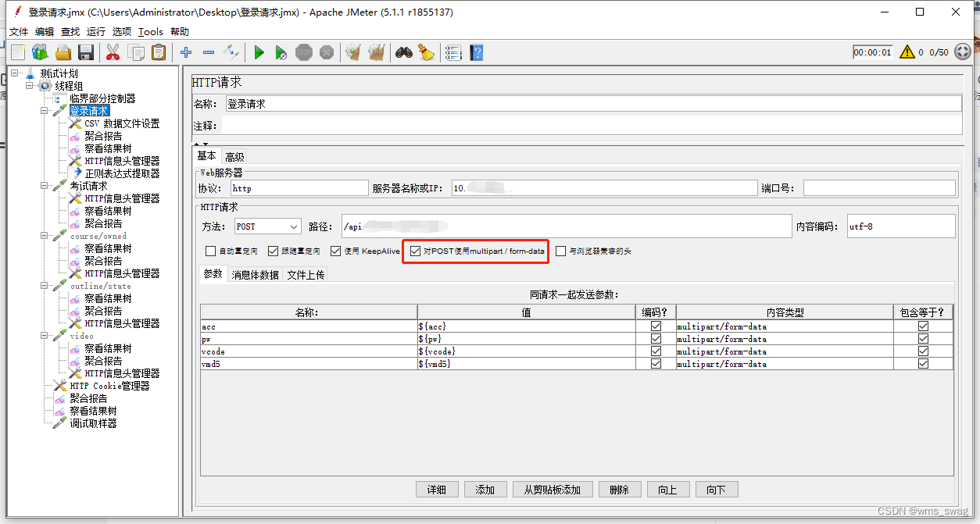
Task: Click the green status circle at top right
Action: 963,52
